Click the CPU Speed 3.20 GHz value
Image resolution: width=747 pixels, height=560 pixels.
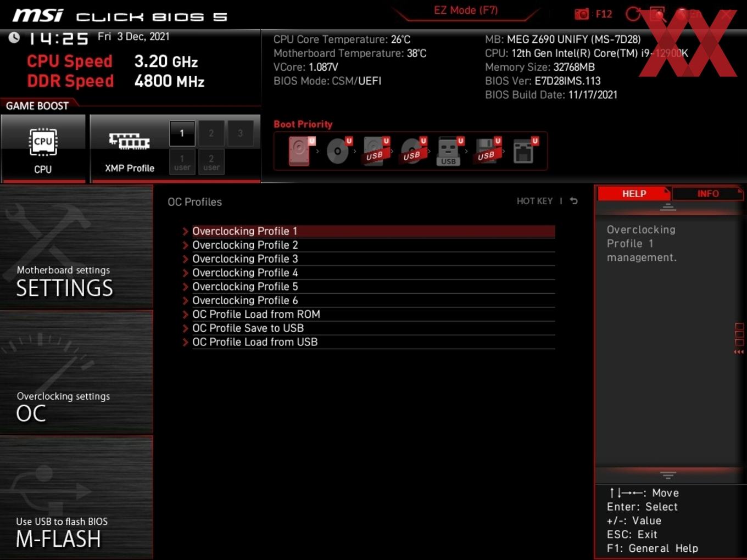pyautogui.click(x=166, y=61)
